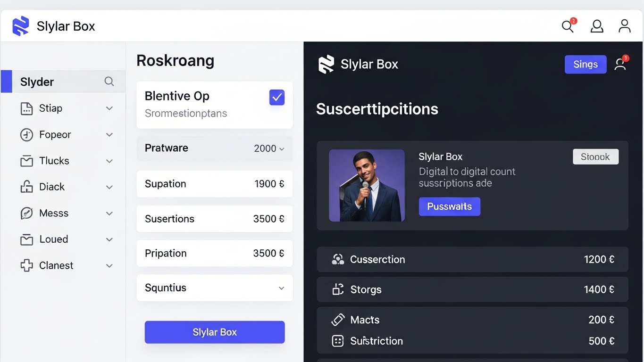Screen dimensions: 644x362
Task: Click the Diack padlock icon
Action: click(x=25, y=187)
